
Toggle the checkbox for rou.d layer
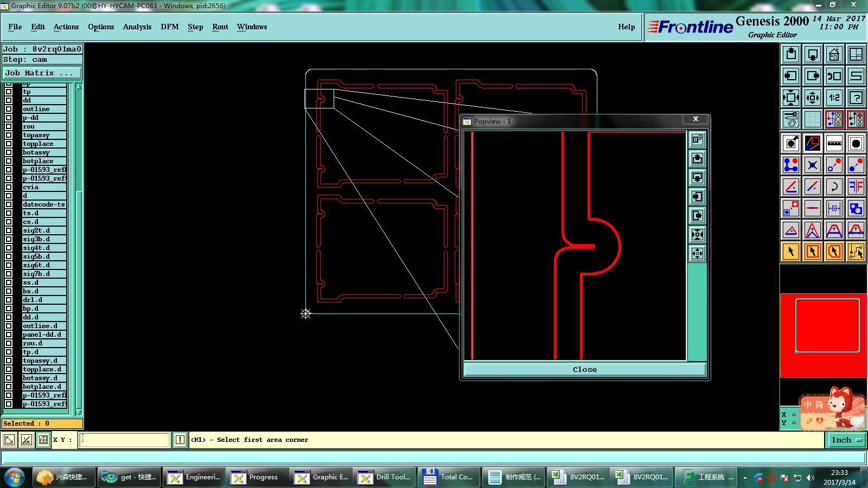pos(9,343)
